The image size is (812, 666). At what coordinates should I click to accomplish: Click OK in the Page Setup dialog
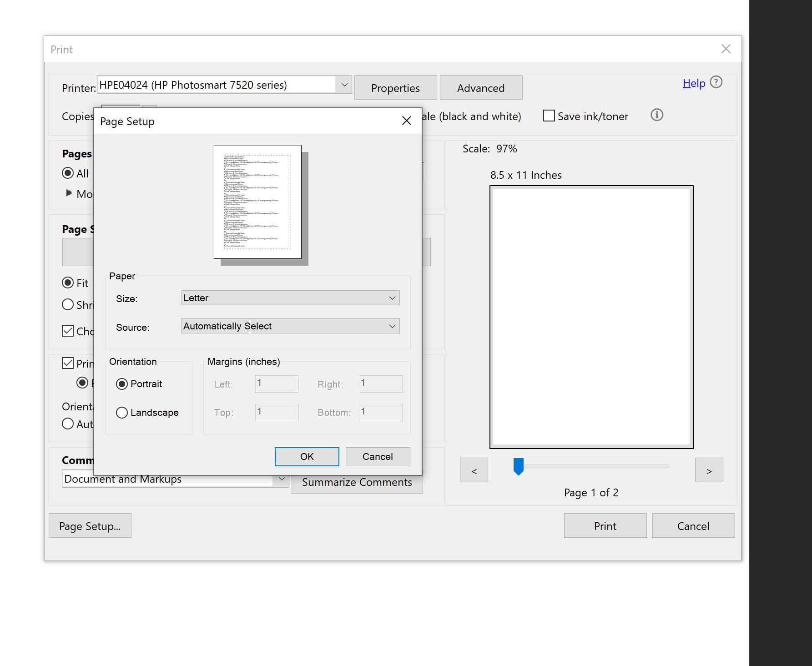point(306,456)
